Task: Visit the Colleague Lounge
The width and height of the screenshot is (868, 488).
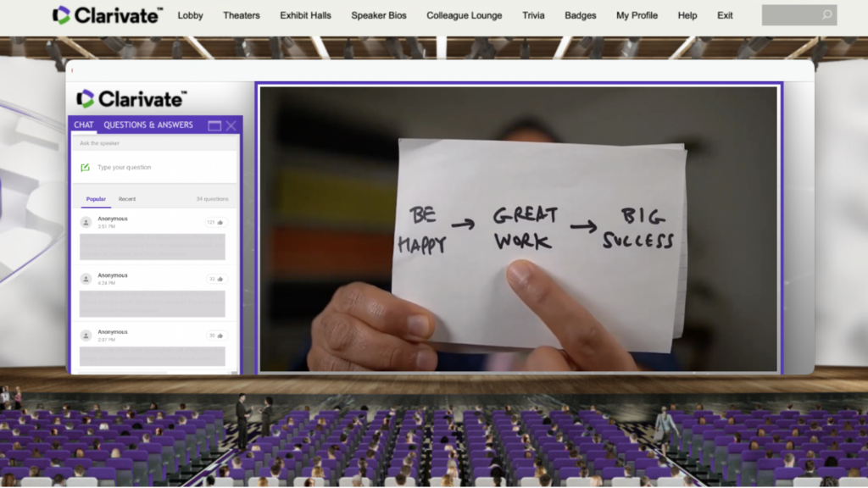Action: (x=464, y=15)
